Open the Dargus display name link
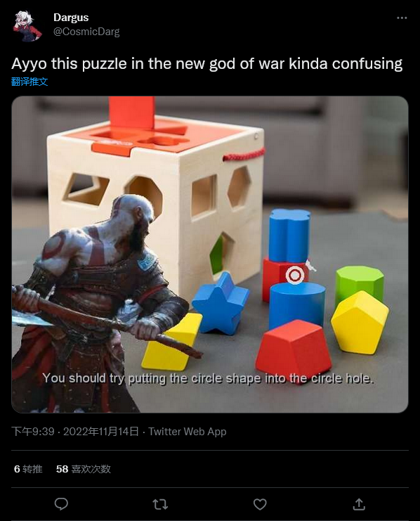 tap(71, 18)
